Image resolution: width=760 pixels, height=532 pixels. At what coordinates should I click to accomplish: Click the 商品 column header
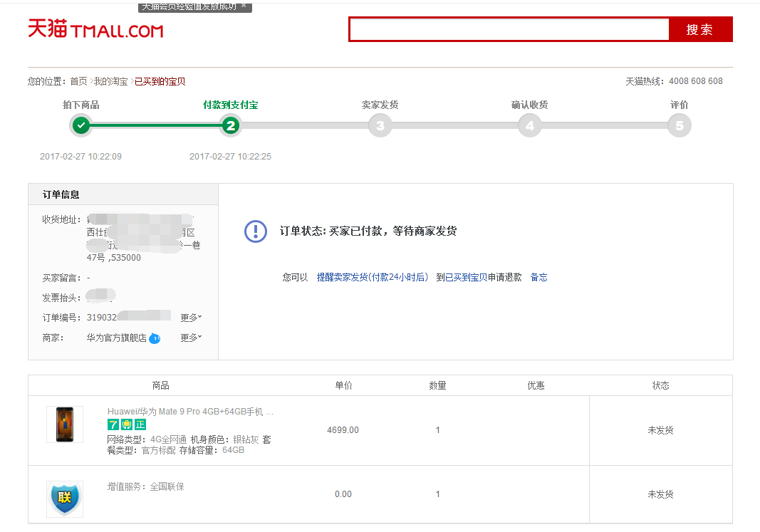[x=160, y=385]
